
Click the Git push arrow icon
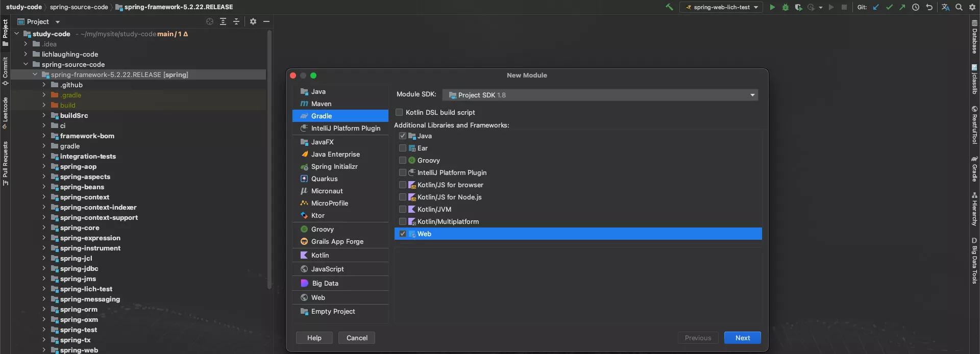[902, 7]
